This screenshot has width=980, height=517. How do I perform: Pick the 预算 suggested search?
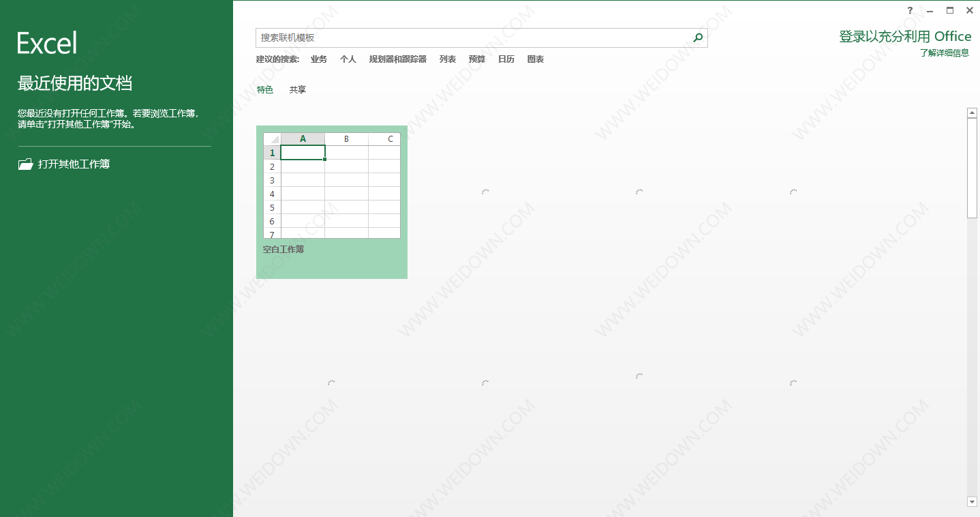point(477,59)
